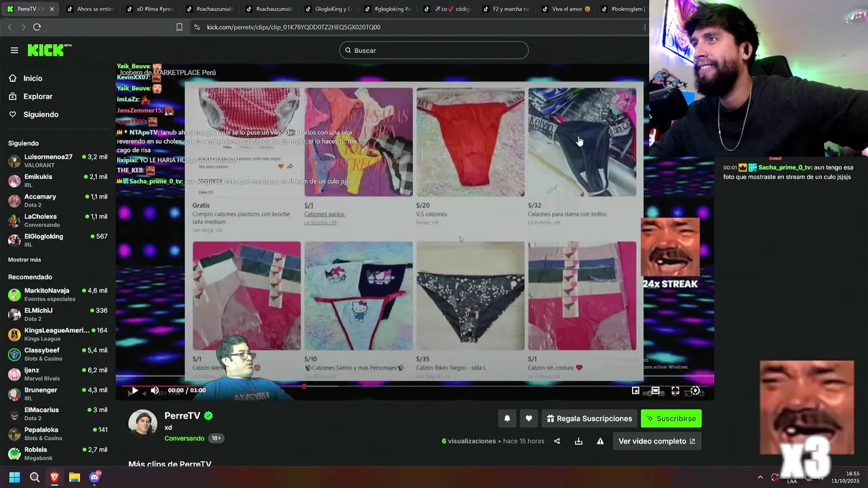868x488 pixels.
Task: Open File Explorer from taskbar
Action: click(75, 477)
